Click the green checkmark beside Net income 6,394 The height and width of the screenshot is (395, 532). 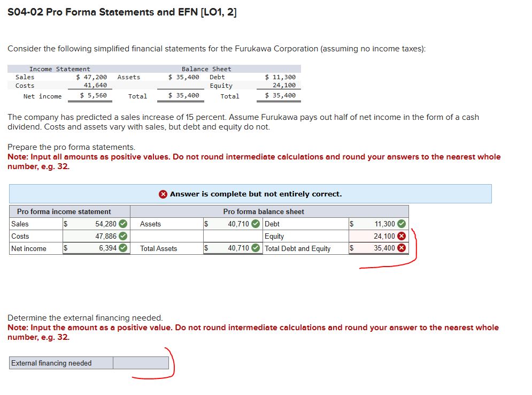(123, 248)
